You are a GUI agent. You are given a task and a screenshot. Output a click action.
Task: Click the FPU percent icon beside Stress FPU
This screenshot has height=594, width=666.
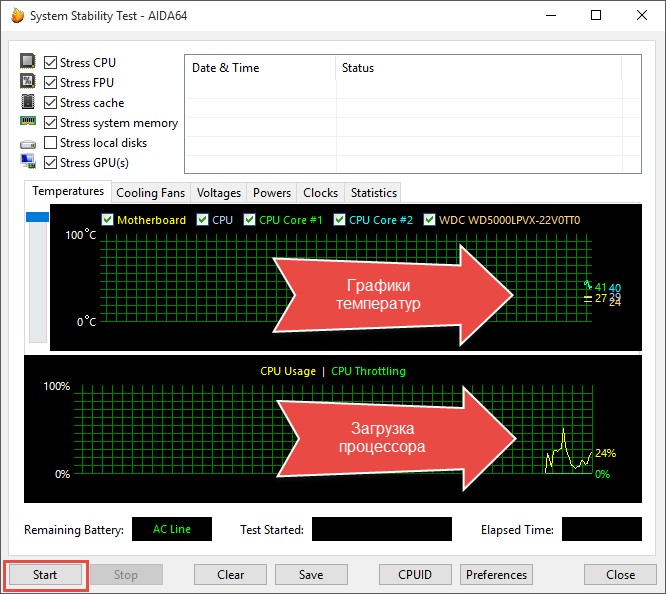[28, 81]
